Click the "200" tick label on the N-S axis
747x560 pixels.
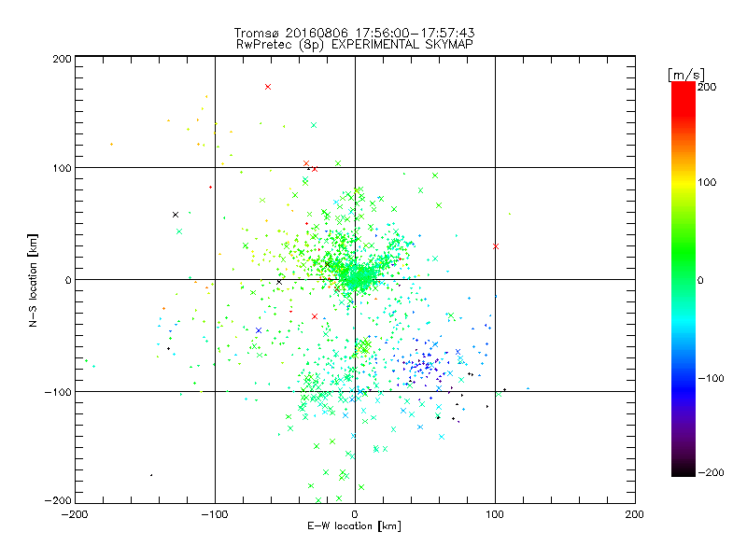point(62,59)
